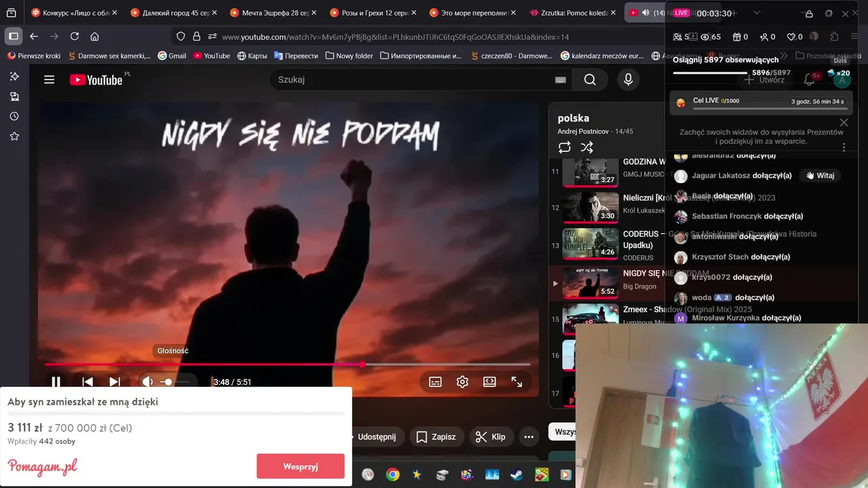Open sidebar bookmarks star icon
Image resolution: width=868 pixels, height=488 pixels.
point(14,136)
